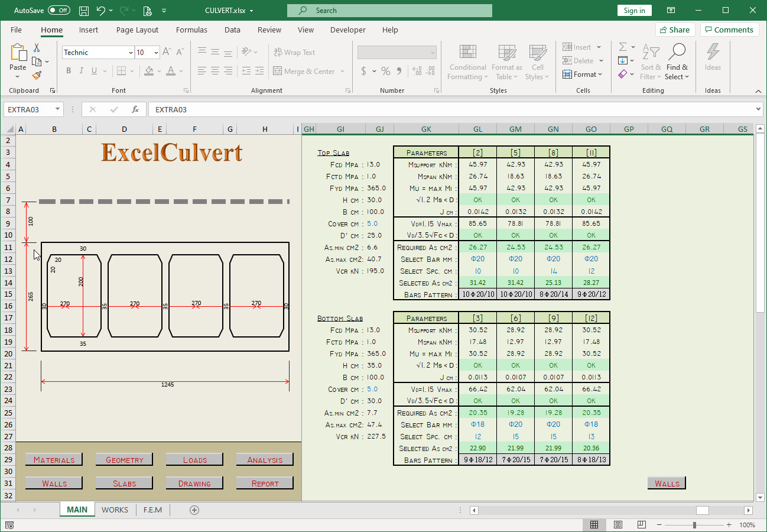Click the Save icon in Quick Access Toolbar

[x=83, y=10]
